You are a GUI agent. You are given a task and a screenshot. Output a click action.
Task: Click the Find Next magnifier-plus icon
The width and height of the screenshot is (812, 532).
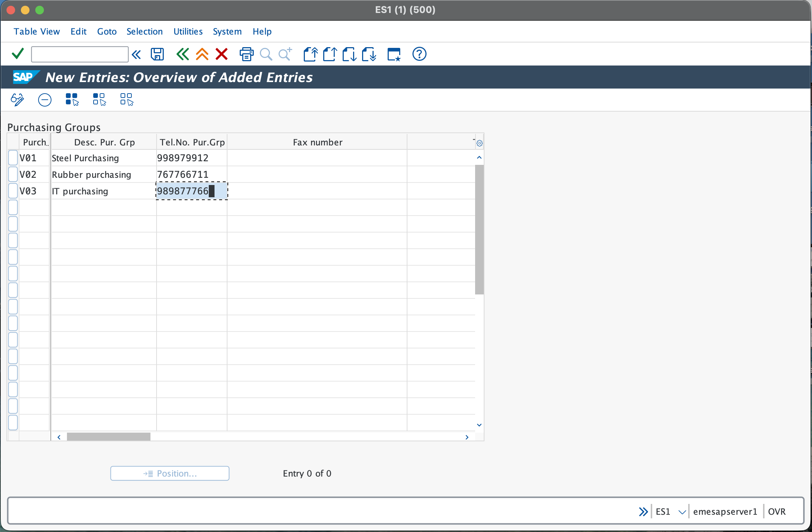[x=285, y=54]
